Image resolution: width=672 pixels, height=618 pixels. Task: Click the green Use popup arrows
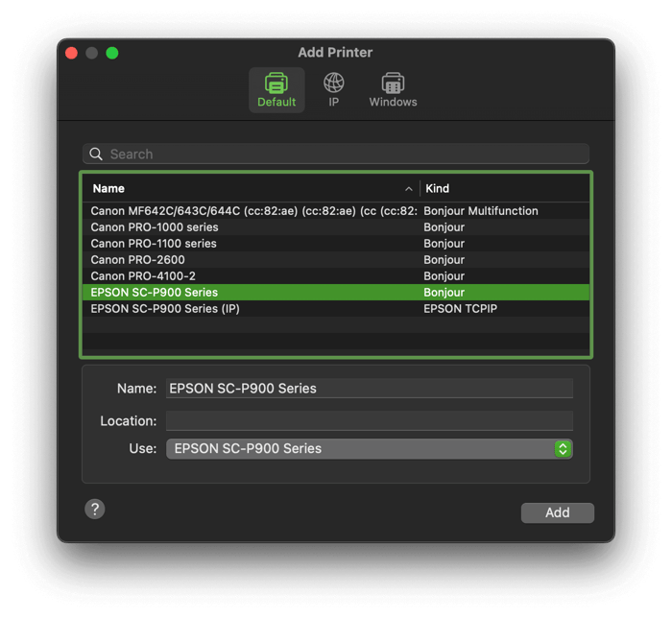coord(564,448)
